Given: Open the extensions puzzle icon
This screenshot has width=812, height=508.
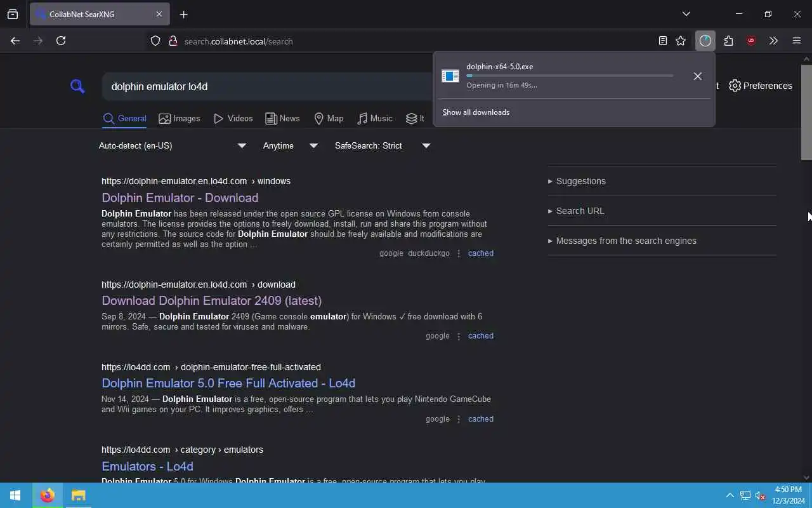Looking at the screenshot, I should [728, 41].
